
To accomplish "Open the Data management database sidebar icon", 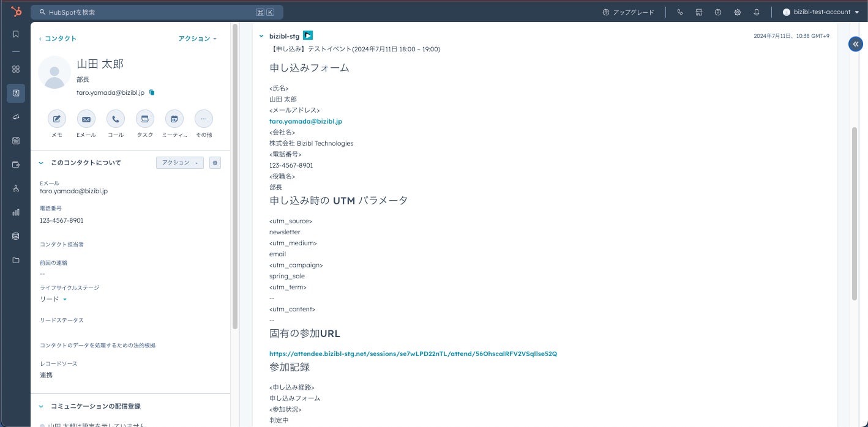I will pyautogui.click(x=16, y=236).
